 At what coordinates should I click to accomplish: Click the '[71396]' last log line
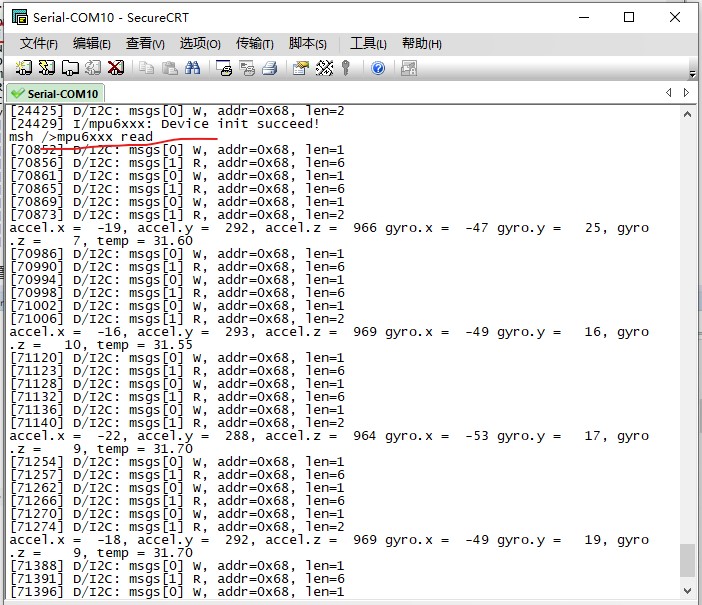(x=177, y=591)
